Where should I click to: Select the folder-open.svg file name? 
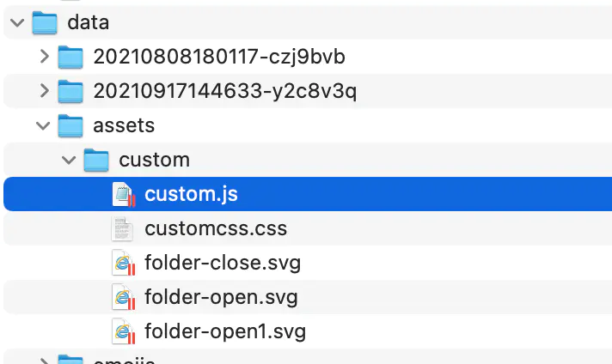[x=222, y=297]
